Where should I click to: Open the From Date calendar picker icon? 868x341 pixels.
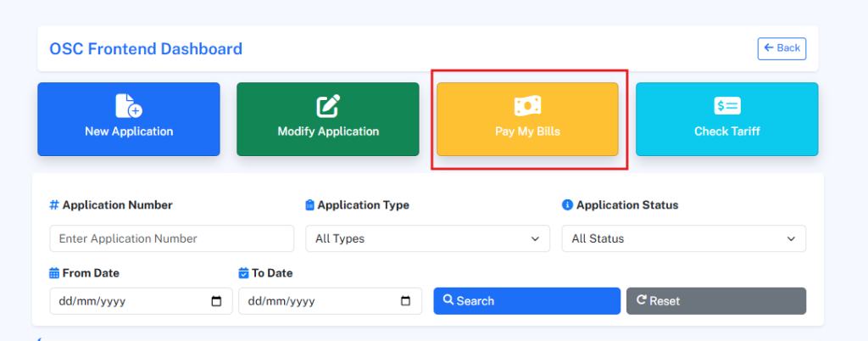[216, 301]
